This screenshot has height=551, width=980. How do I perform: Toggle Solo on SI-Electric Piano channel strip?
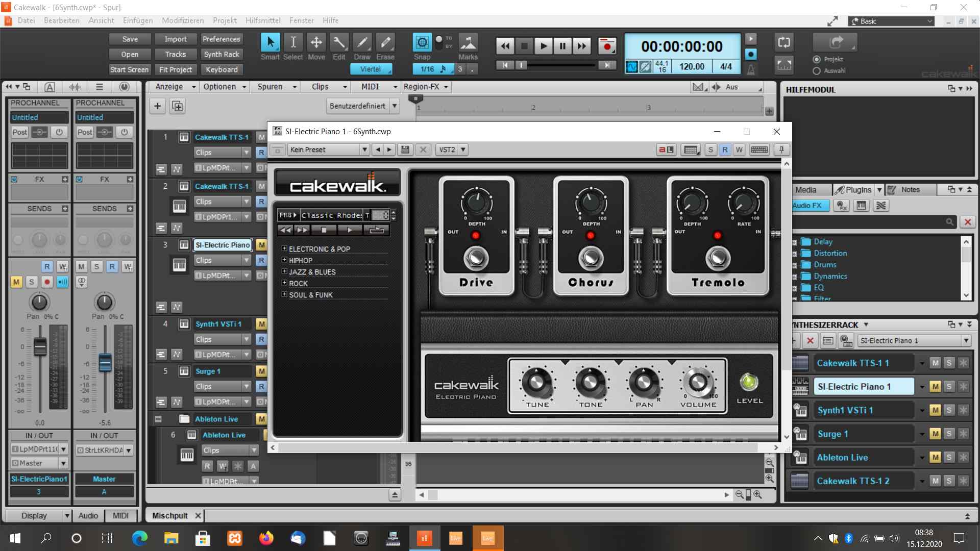32,282
